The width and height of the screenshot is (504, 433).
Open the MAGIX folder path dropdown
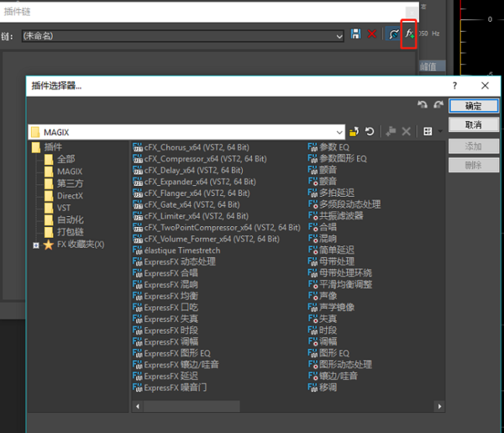[186, 132]
